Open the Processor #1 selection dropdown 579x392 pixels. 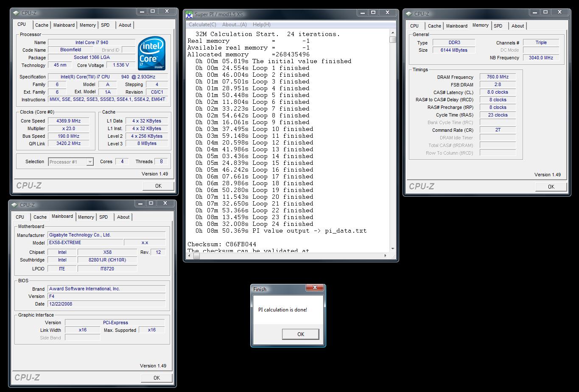(x=90, y=161)
